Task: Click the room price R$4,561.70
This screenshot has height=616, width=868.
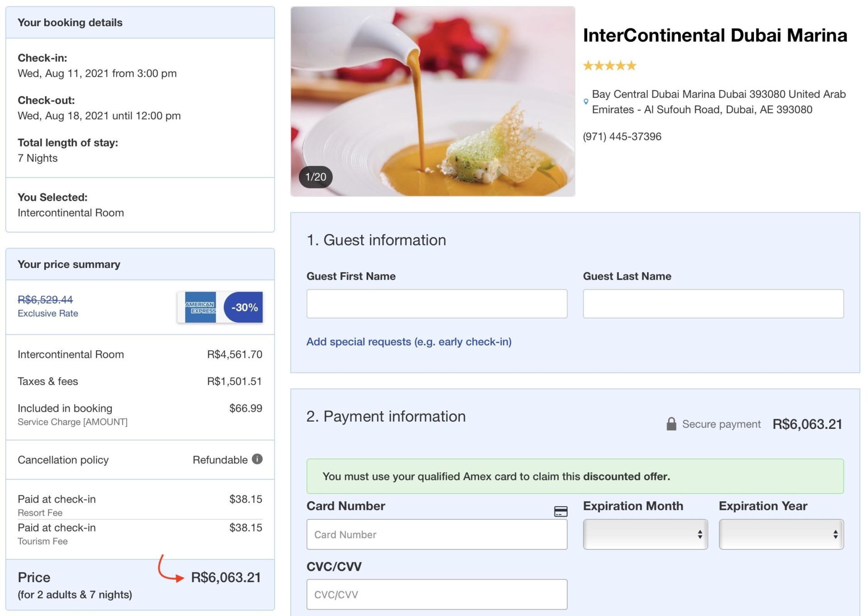Action: click(x=235, y=354)
